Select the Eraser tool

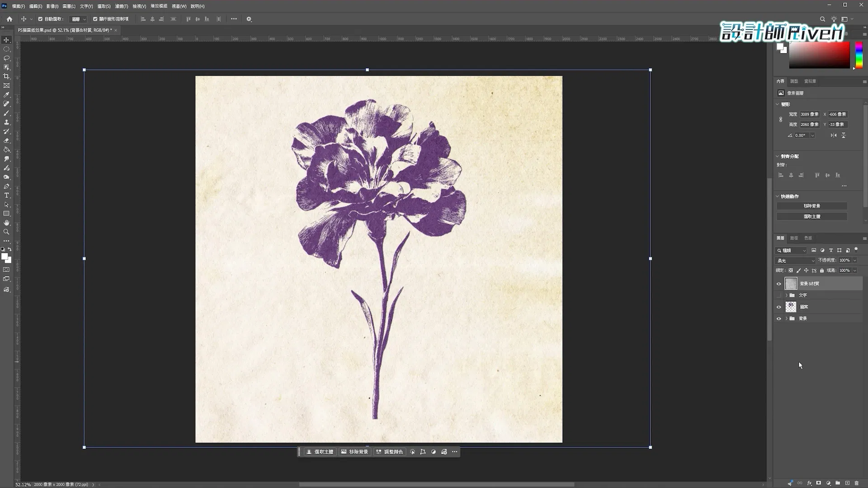click(6, 141)
